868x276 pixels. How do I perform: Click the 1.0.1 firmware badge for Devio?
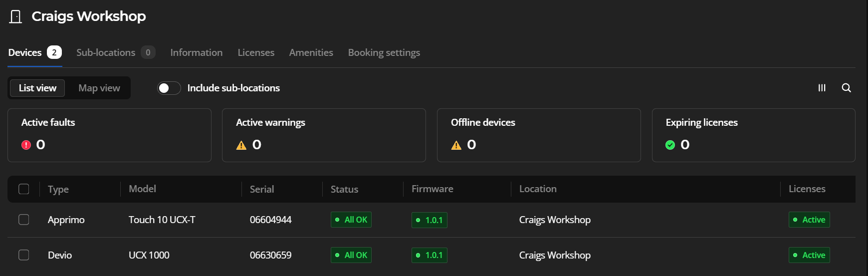point(430,255)
